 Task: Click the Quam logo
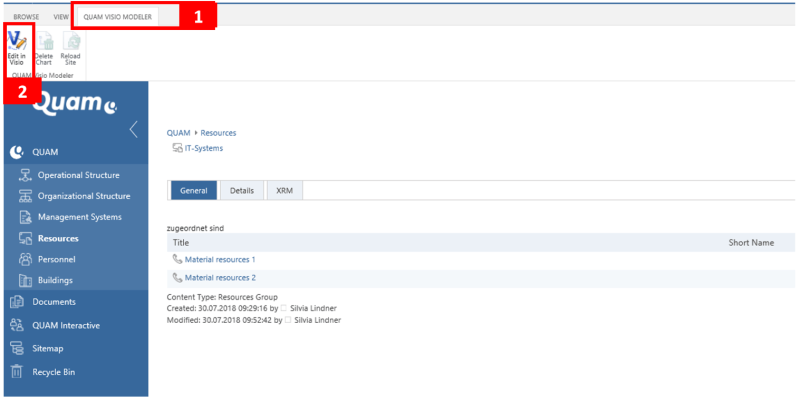click(74, 102)
